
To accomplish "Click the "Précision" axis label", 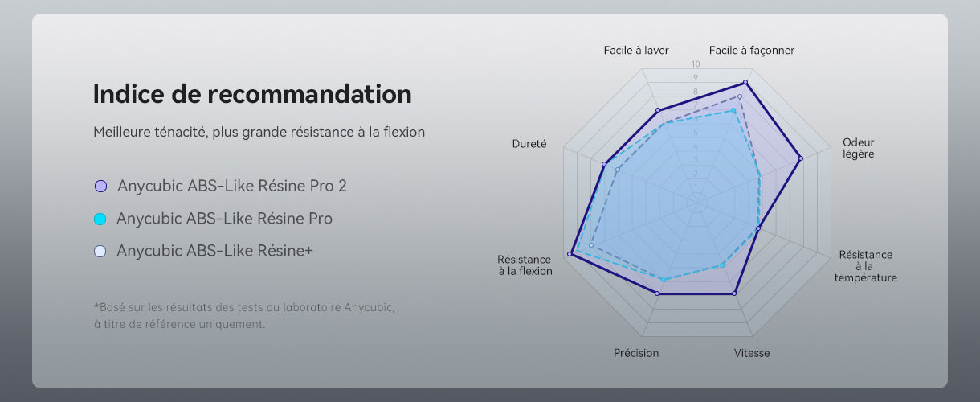I will (x=636, y=353).
